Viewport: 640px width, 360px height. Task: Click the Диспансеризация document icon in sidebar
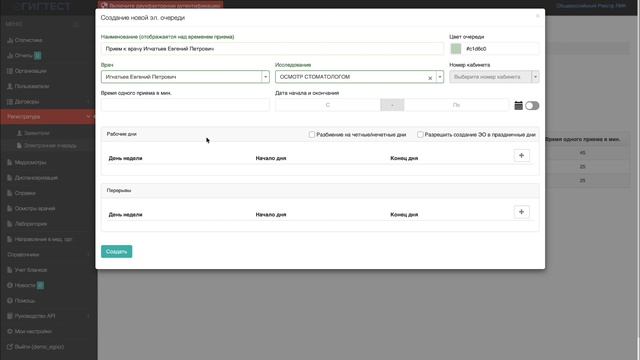[10, 178]
